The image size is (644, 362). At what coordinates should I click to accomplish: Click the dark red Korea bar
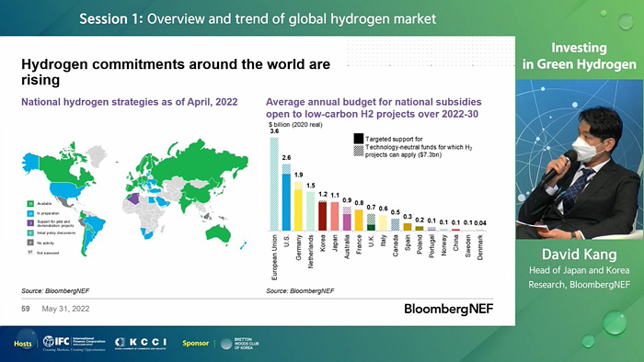[x=323, y=216]
